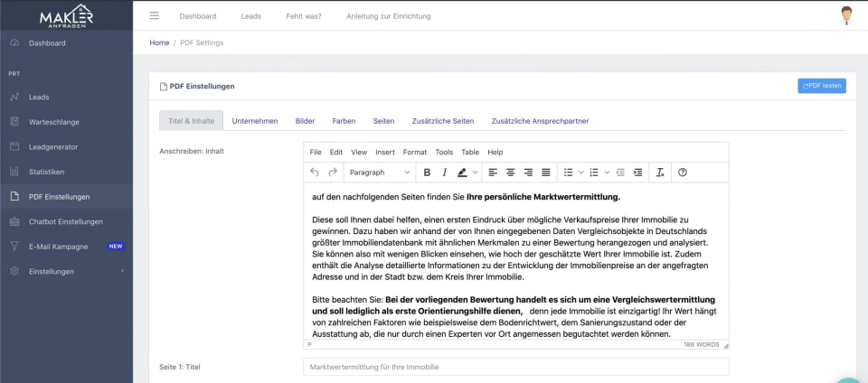Switch to the Farben tab
This screenshot has height=383, width=868.
(344, 121)
